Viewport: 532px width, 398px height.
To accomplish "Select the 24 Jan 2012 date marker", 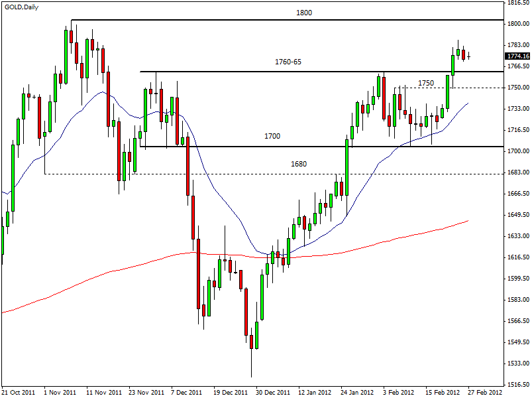I will pyautogui.click(x=356, y=392).
